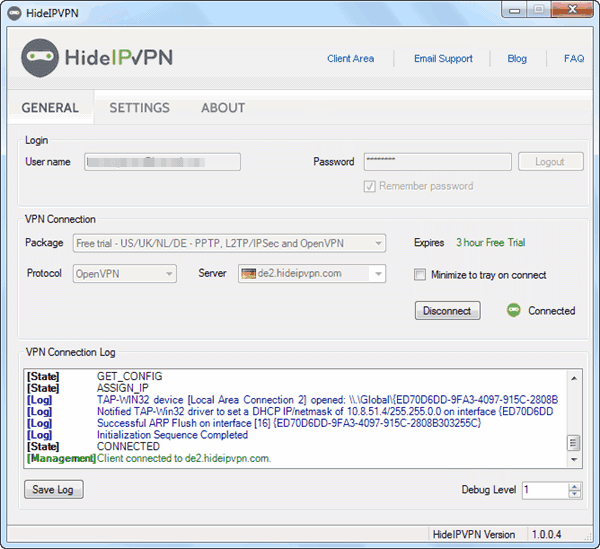This screenshot has width=600, height=549.
Task: Click the 'Successful ARP Flush' log line
Action: [x=289, y=423]
